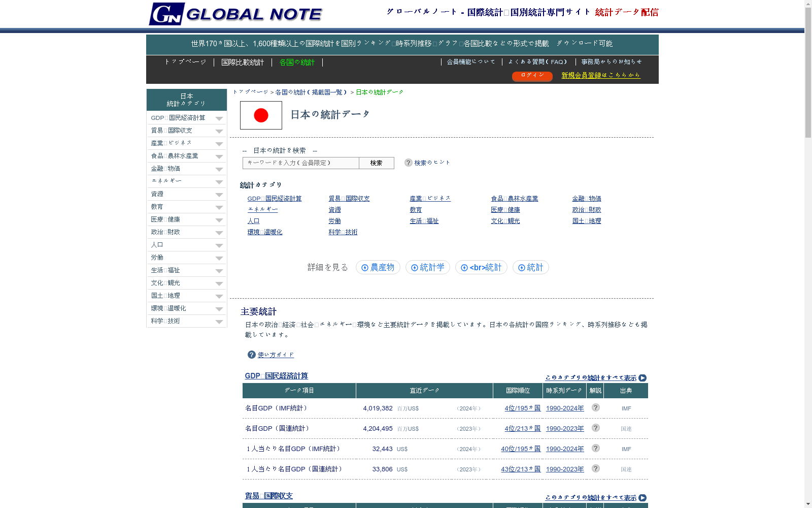Open GDP・国民経済計算 section heading link

click(277, 376)
